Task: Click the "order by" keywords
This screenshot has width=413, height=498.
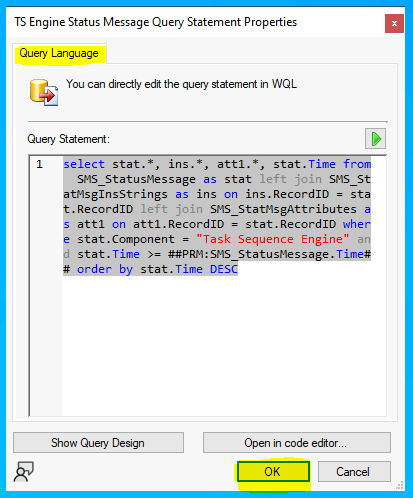Action: click(105, 269)
